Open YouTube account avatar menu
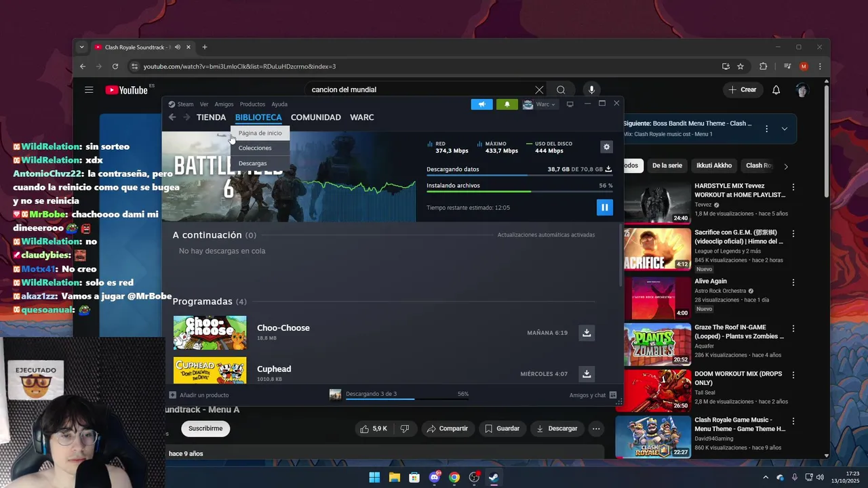 pos(802,89)
